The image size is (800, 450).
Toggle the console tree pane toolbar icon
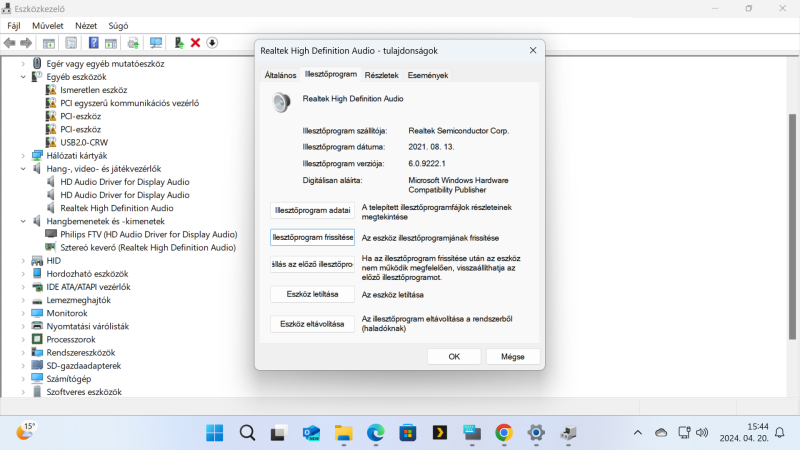48,43
